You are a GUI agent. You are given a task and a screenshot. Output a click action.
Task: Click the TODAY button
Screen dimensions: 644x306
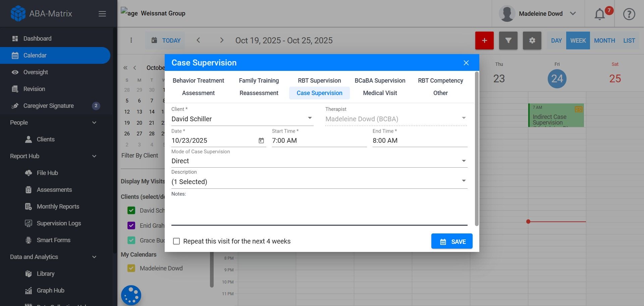click(165, 41)
